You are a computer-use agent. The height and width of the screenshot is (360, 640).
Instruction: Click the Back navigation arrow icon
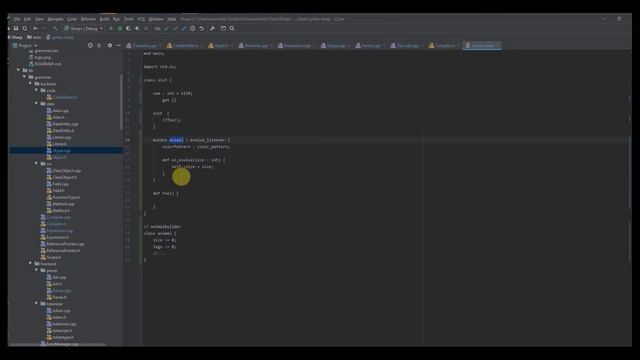pyautogui.click(x=36, y=29)
